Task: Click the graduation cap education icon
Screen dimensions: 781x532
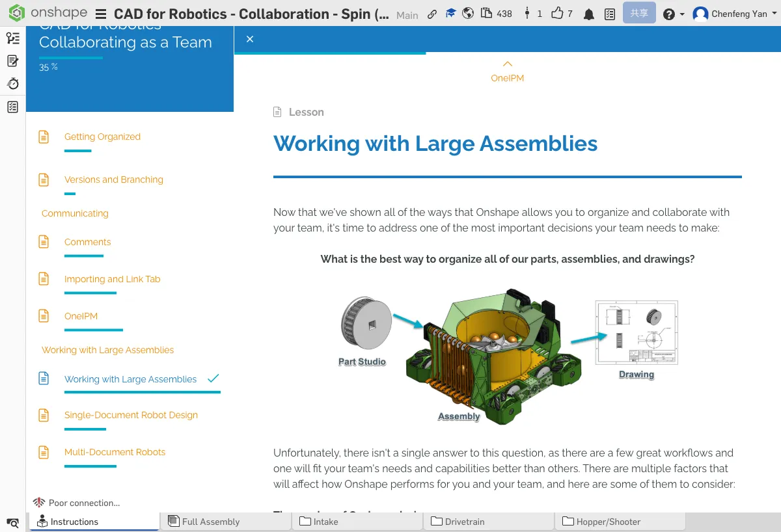Action: pos(450,14)
